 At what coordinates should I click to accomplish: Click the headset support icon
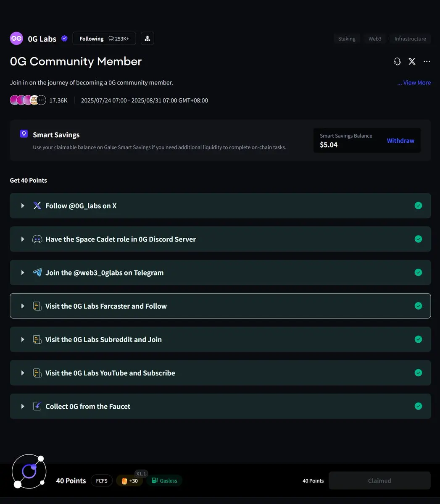397,61
